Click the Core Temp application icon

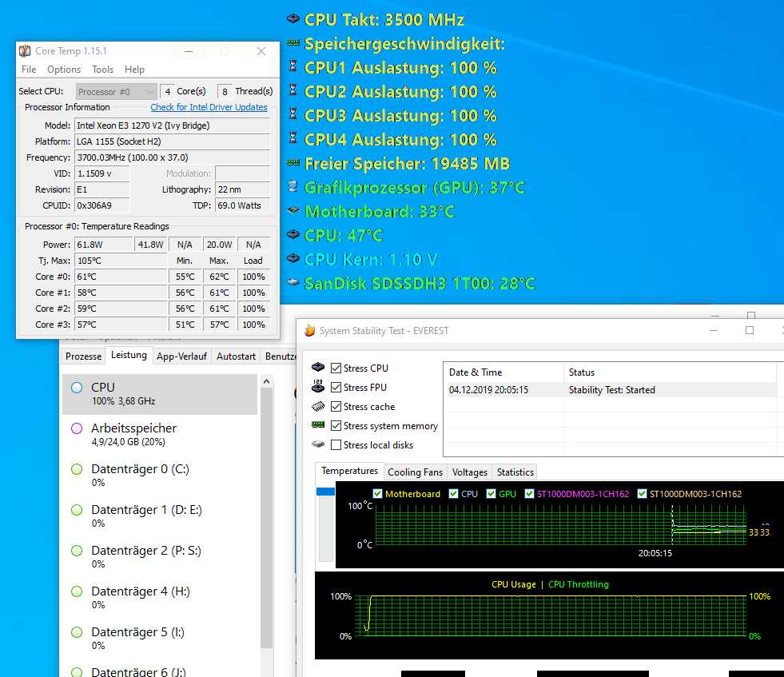(25, 51)
